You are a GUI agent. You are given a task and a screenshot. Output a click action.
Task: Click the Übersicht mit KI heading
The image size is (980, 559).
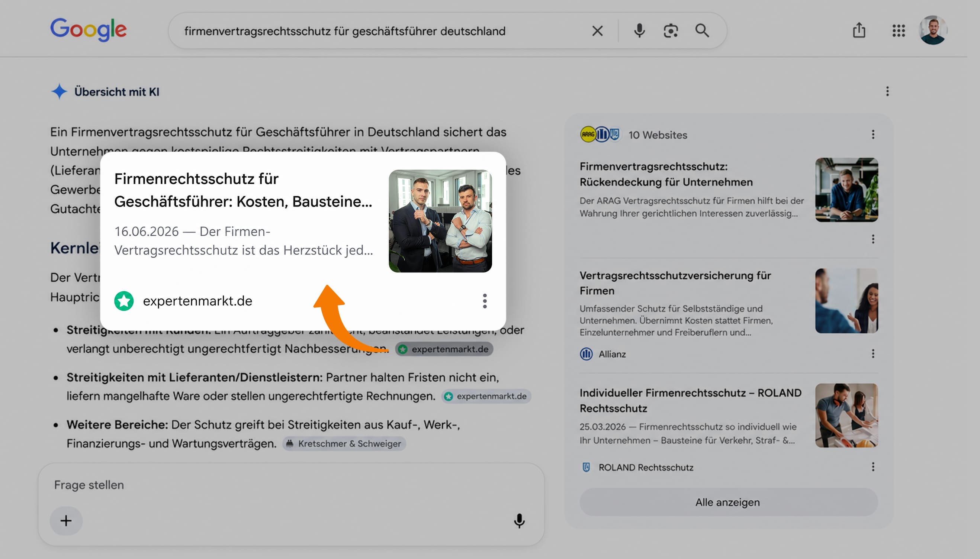click(x=117, y=92)
